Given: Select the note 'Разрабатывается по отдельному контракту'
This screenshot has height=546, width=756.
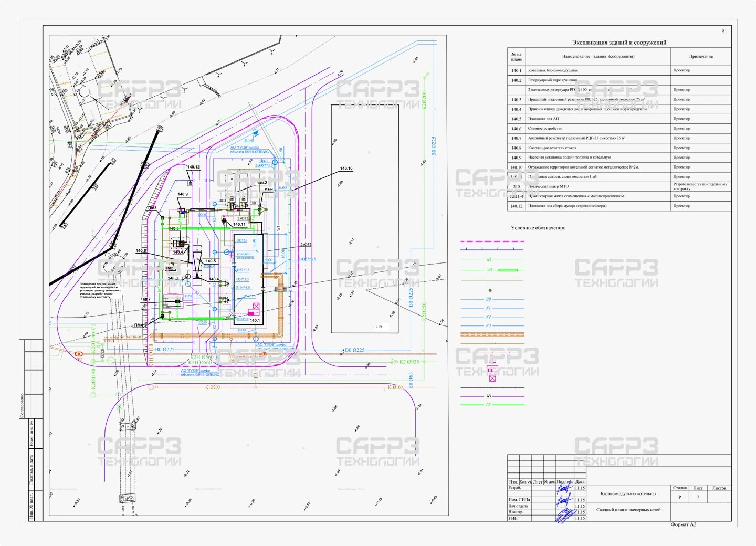Looking at the screenshot, I should pos(700,186).
